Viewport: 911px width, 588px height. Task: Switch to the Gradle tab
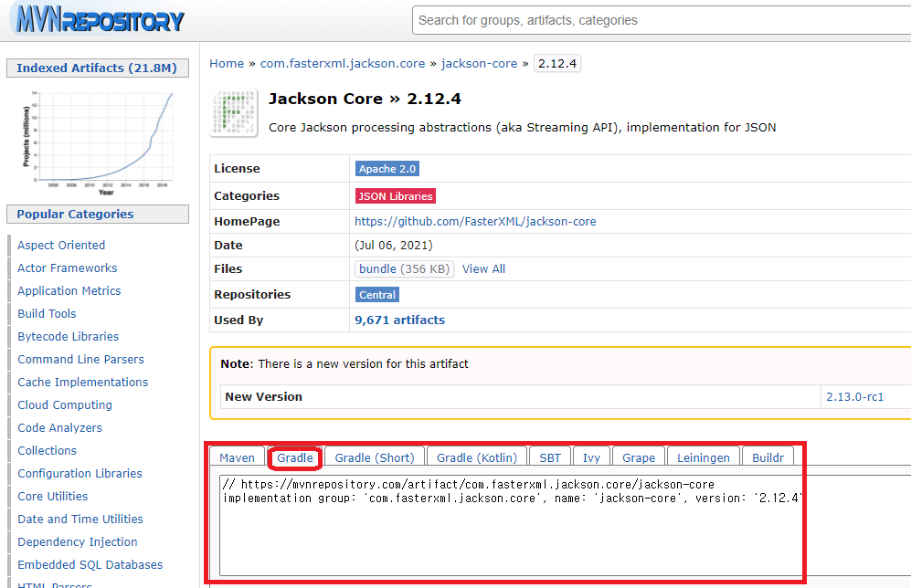click(294, 457)
